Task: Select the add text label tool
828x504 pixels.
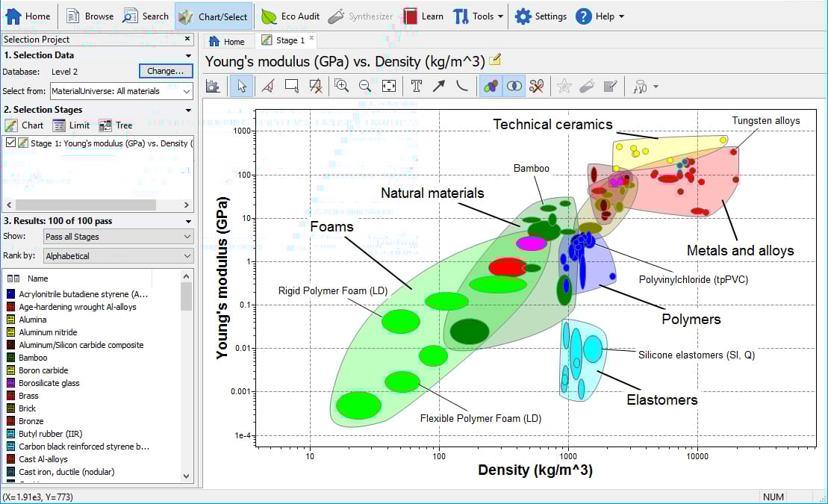Action: point(417,86)
